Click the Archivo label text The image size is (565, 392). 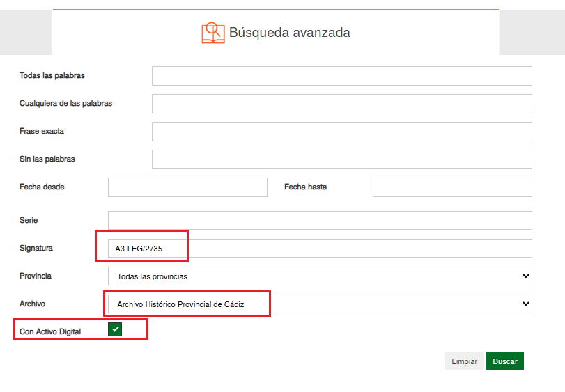[x=33, y=304]
